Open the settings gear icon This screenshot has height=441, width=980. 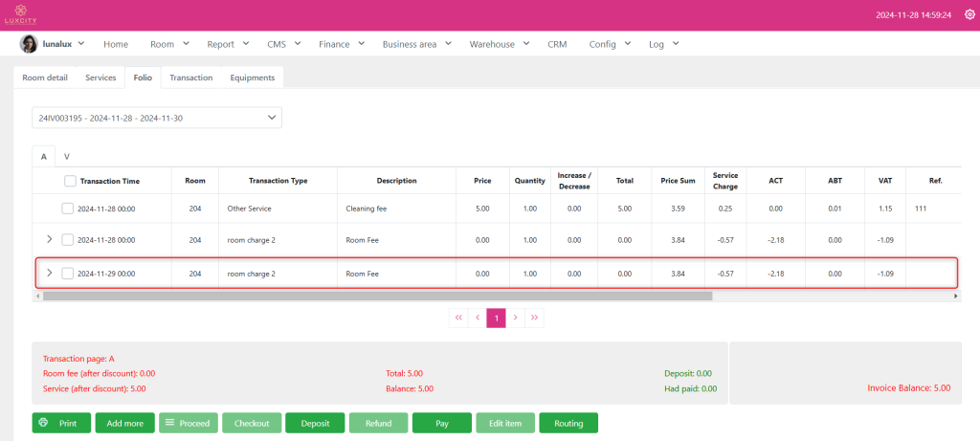(969, 15)
